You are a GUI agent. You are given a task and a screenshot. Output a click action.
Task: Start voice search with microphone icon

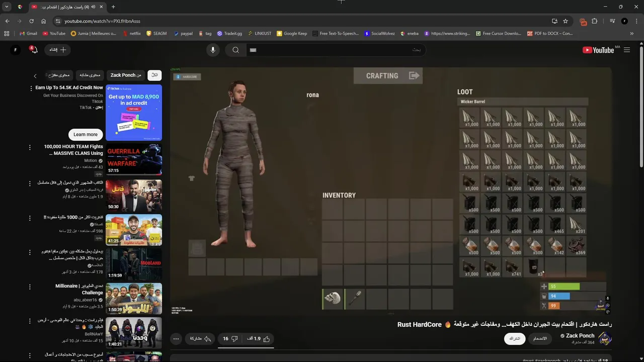pos(213,50)
